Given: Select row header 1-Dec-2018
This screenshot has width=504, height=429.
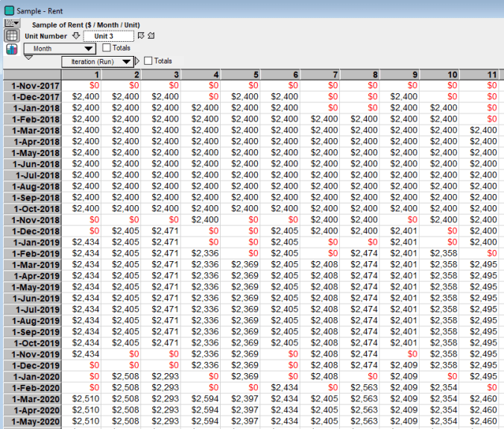Looking at the screenshot, I should click(32, 231).
